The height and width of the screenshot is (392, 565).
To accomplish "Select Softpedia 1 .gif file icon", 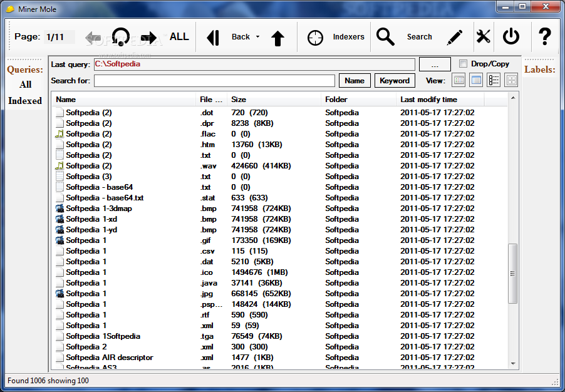I will pyautogui.click(x=60, y=240).
